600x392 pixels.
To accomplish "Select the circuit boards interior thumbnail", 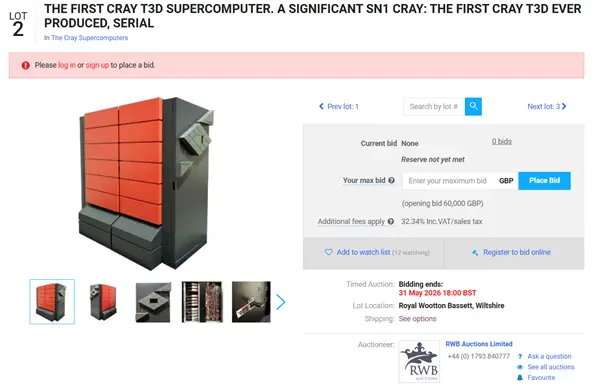I will tap(202, 302).
